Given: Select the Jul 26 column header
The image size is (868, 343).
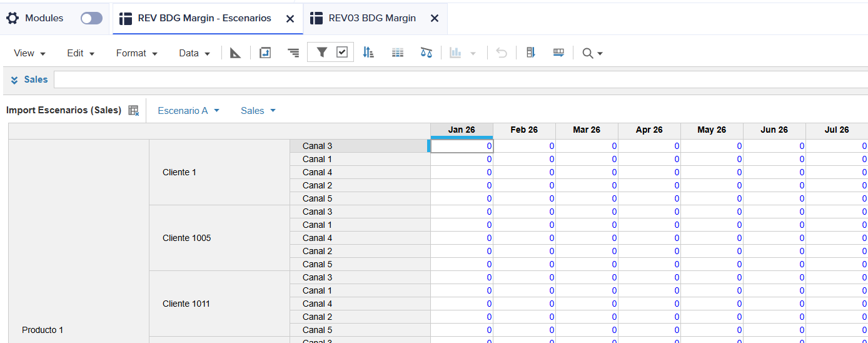Looking at the screenshot, I should pyautogui.click(x=837, y=130).
